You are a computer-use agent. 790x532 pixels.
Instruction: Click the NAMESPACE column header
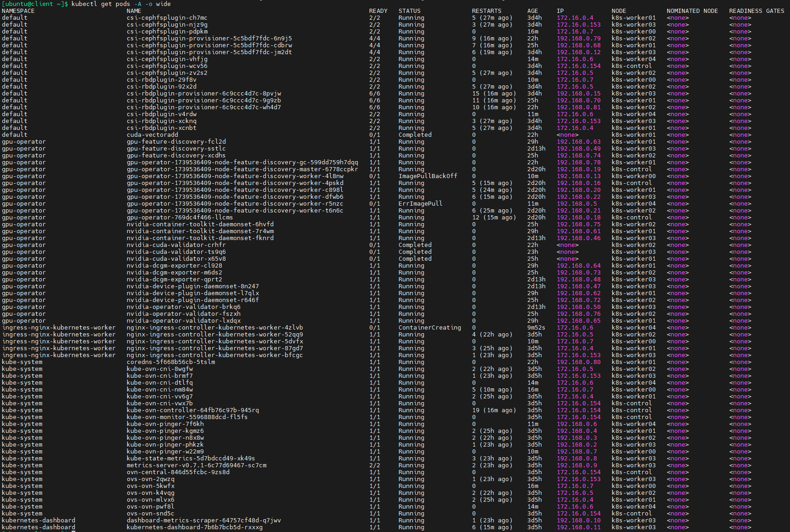click(18, 11)
